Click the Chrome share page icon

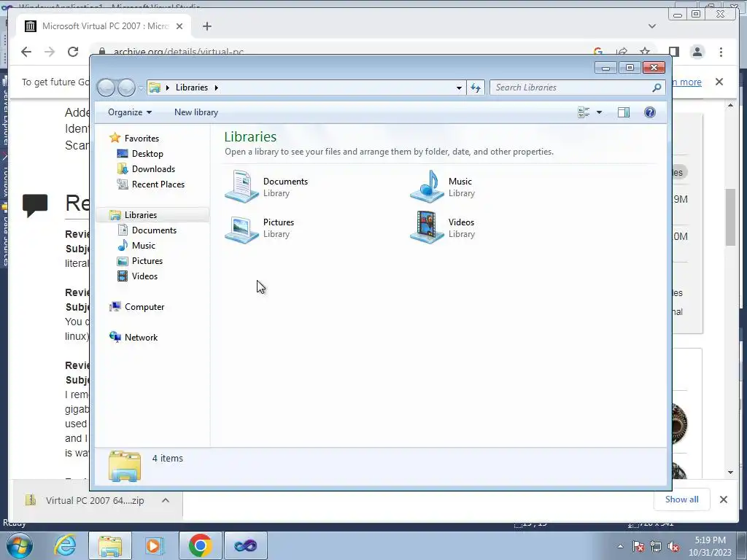pos(622,51)
